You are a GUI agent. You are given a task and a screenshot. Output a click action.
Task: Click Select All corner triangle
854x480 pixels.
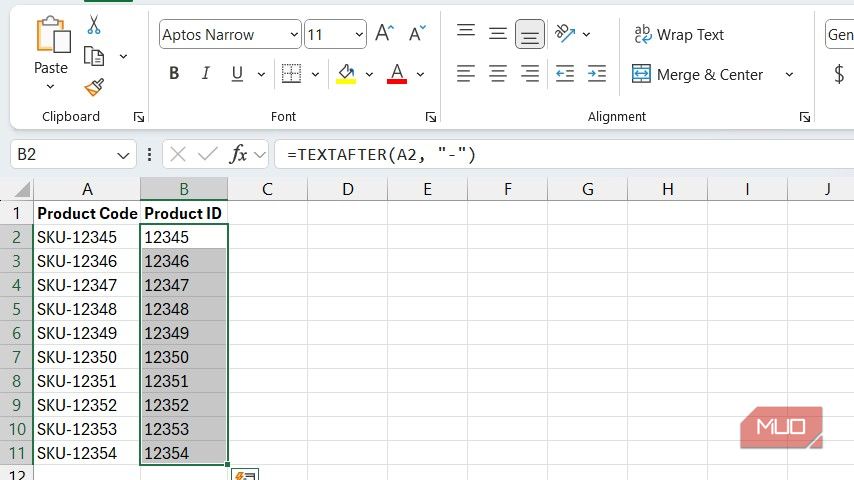pyautogui.click(x=22, y=189)
